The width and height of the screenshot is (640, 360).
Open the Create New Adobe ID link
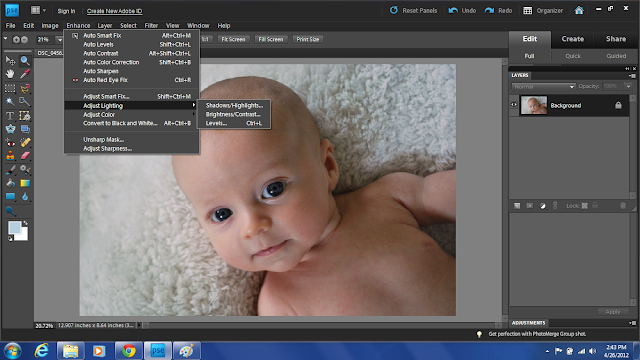click(114, 11)
